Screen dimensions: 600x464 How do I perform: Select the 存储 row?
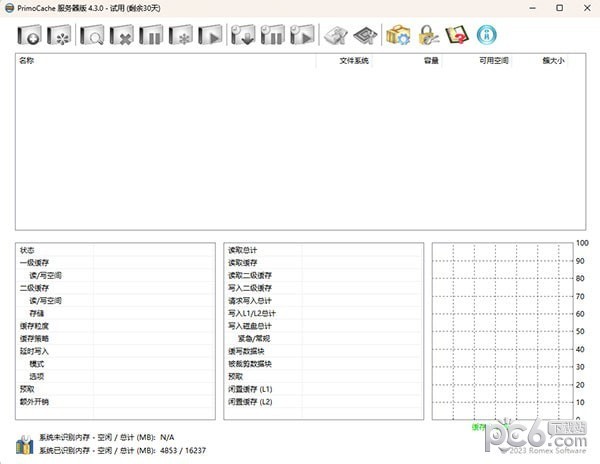pyautogui.click(x=115, y=313)
